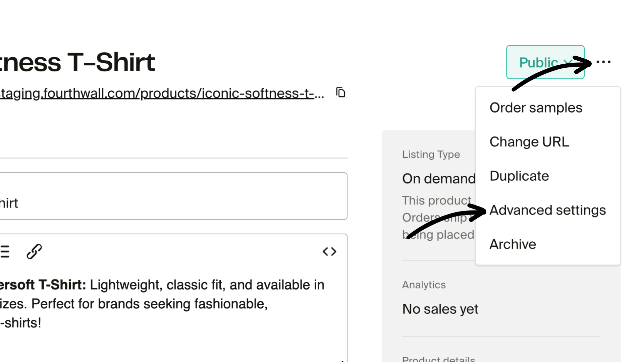Open Advanced settings for the product
644x362 pixels.
547,210
